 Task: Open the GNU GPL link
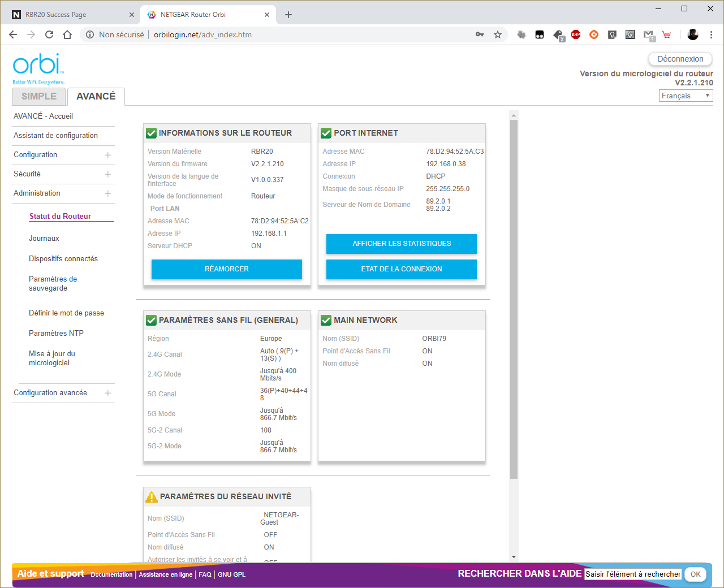pos(231,574)
